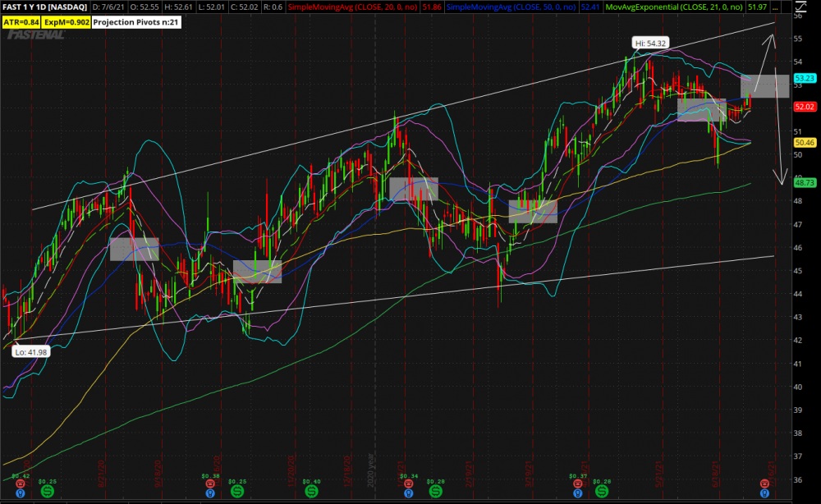Image resolution: width=821 pixels, height=504 pixels.
Task: Click the yellow ATR=0.84 label
Action: (x=22, y=22)
